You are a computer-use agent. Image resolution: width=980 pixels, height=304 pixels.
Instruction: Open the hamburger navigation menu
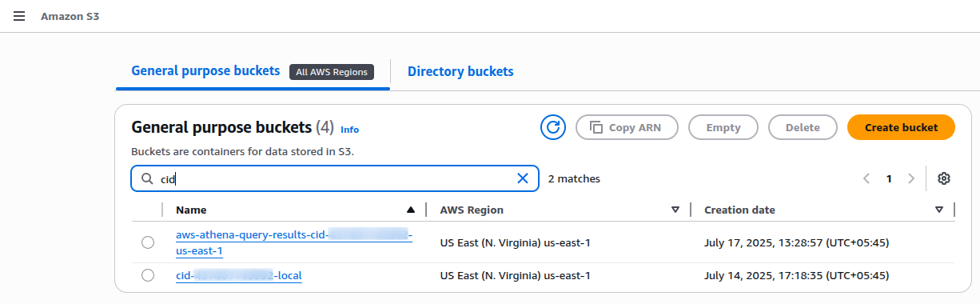(x=19, y=16)
